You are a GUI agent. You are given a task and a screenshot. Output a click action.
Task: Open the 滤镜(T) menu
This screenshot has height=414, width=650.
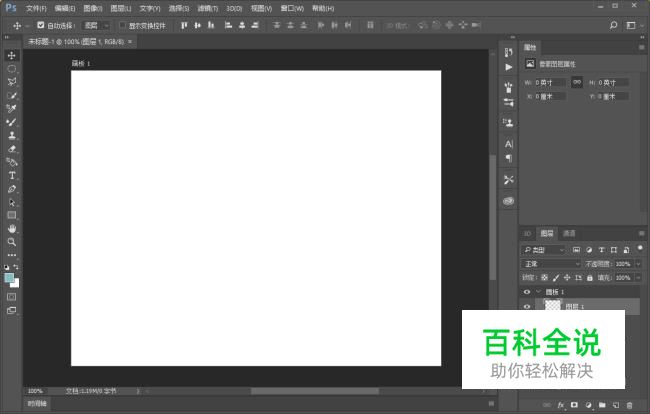207,8
